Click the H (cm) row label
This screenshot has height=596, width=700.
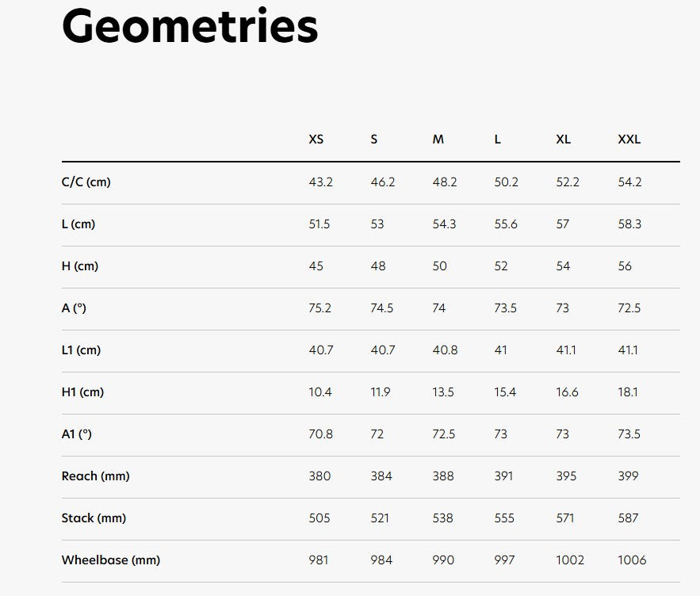click(x=80, y=266)
